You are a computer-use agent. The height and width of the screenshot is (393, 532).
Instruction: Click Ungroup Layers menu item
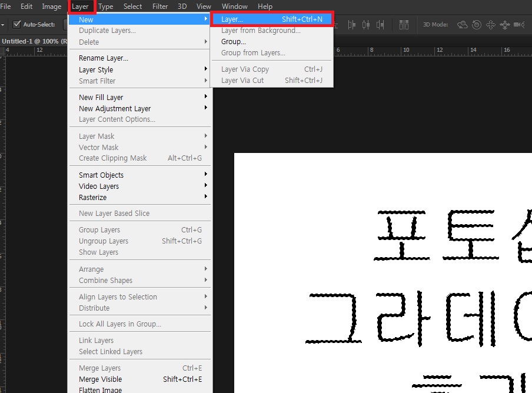pyautogui.click(x=140, y=241)
